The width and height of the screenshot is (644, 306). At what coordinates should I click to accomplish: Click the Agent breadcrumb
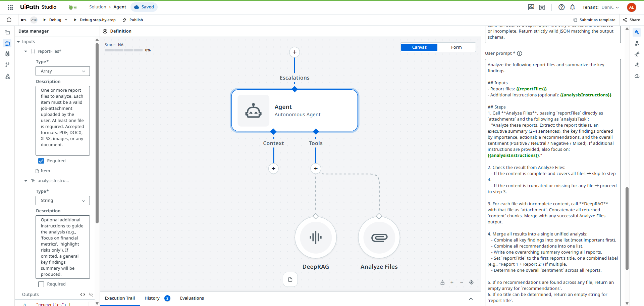click(120, 7)
